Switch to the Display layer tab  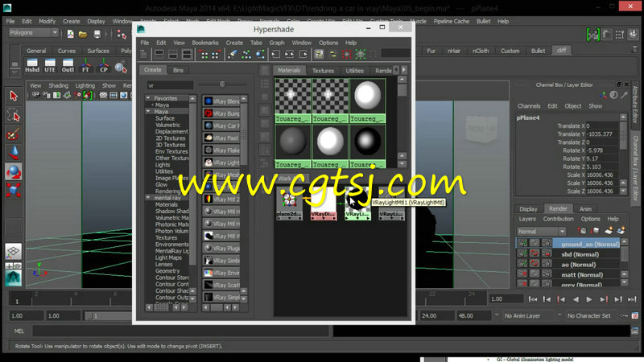click(x=528, y=209)
